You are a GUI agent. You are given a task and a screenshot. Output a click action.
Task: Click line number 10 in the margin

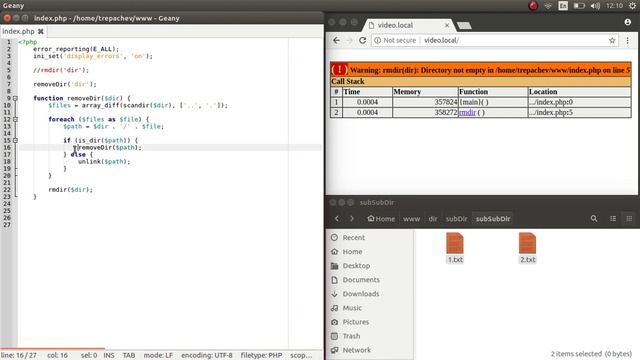pos(7,105)
